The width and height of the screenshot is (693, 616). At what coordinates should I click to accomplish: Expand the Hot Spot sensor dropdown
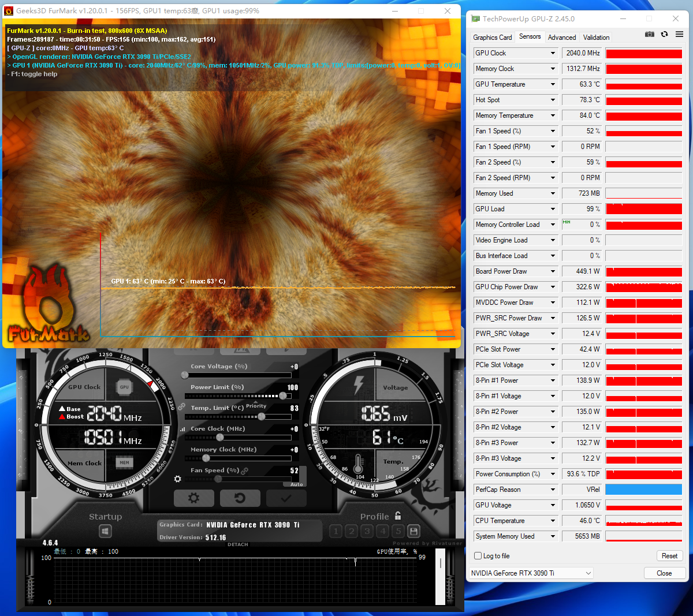point(553,100)
